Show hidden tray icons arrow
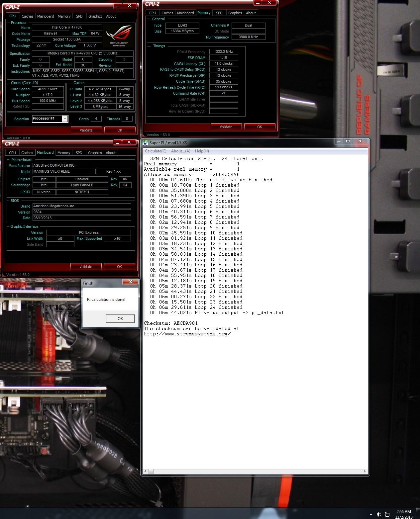Screen dimensions: 420x519 coord(371,514)
